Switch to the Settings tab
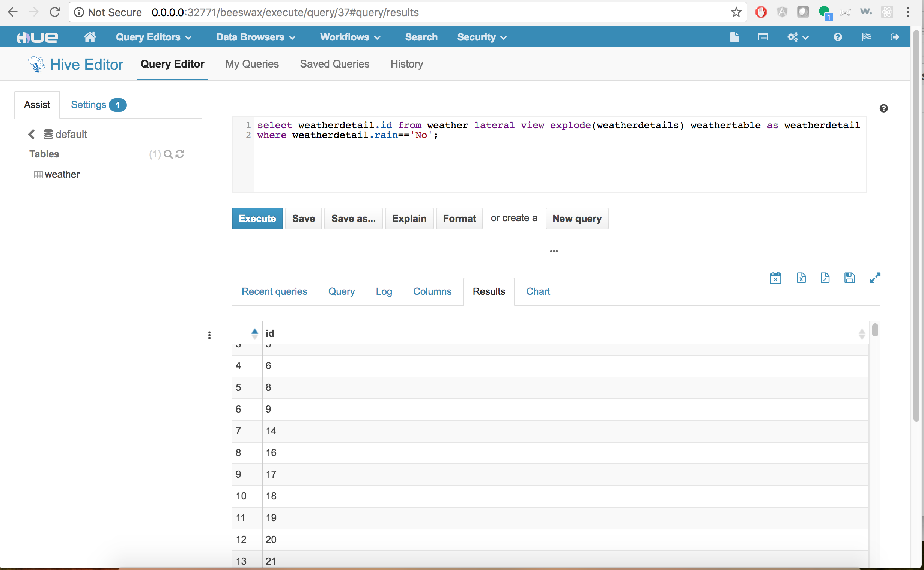This screenshot has width=924, height=570. coord(98,104)
